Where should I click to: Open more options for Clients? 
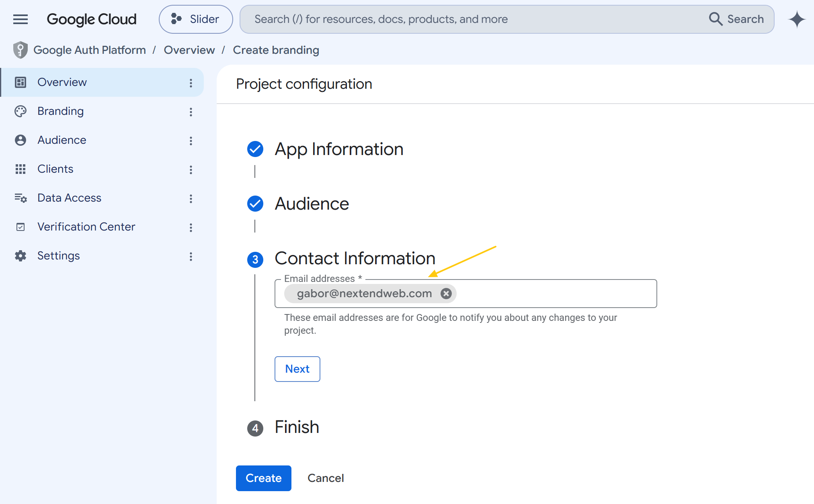click(x=191, y=170)
